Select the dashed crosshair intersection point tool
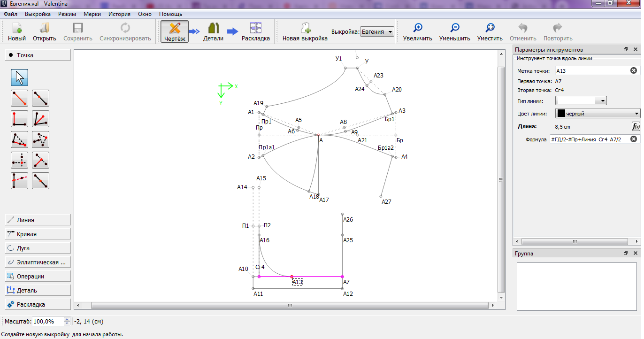This screenshot has height=339, width=644. [x=19, y=160]
